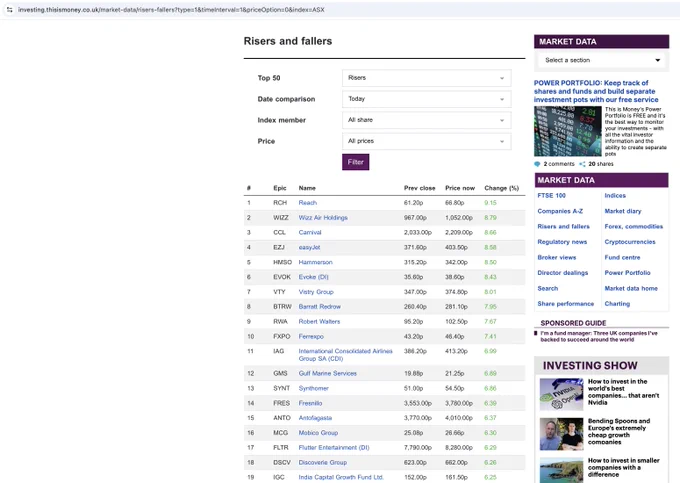The width and height of the screenshot is (680, 483).
Task: Click the 9.15 change value for Reach
Action: 490,202
